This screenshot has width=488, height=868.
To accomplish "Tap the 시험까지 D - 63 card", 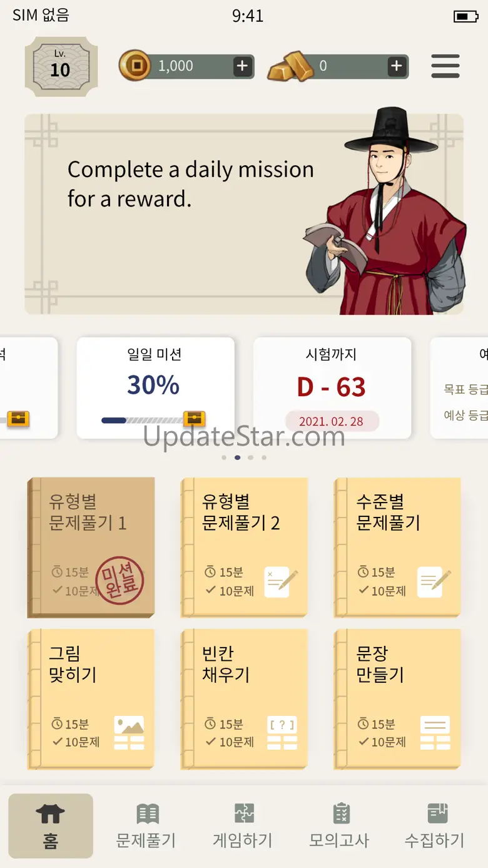I will point(332,388).
